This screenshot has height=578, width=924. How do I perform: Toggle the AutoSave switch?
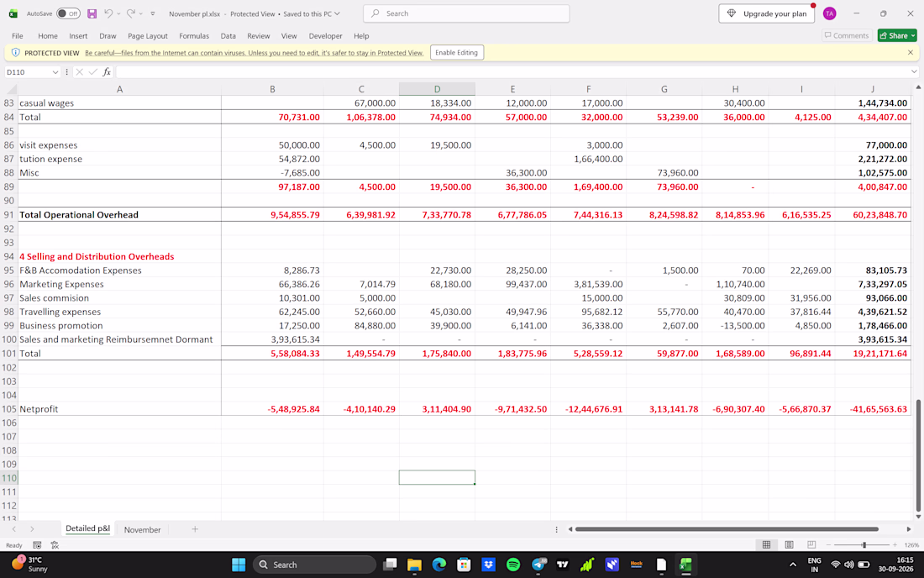(x=68, y=13)
